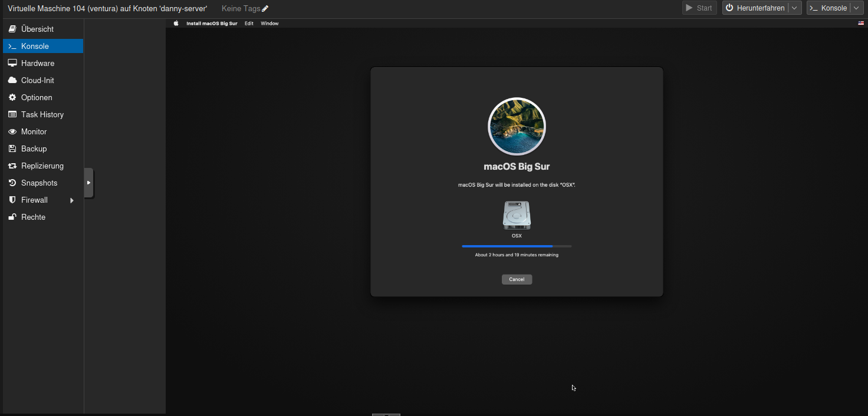Screen dimensions: 868x416
Task: Click the 'About 2 hours and 19 minutes remaining' text
Action: click(517, 255)
